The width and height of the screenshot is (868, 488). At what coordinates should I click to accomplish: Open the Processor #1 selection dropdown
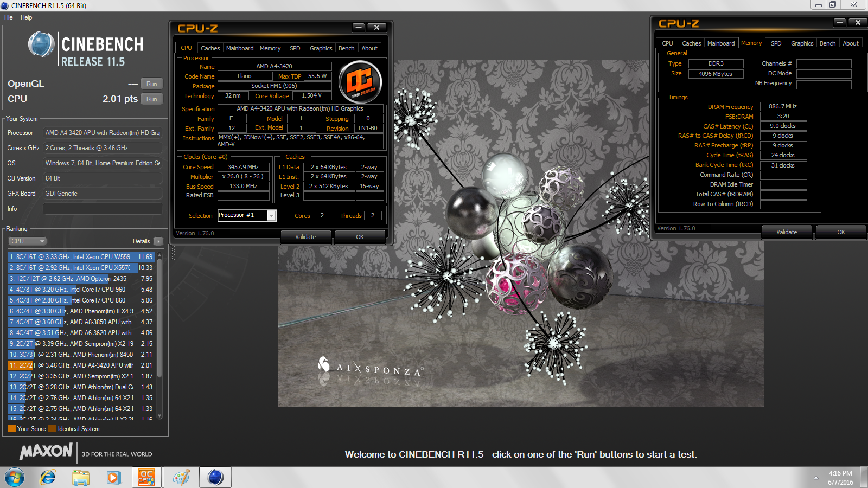tap(272, 216)
